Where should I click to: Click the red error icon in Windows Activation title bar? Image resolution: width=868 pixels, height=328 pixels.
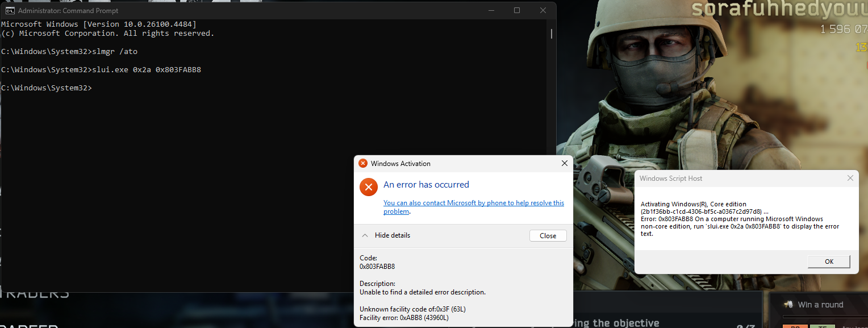tap(363, 163)
